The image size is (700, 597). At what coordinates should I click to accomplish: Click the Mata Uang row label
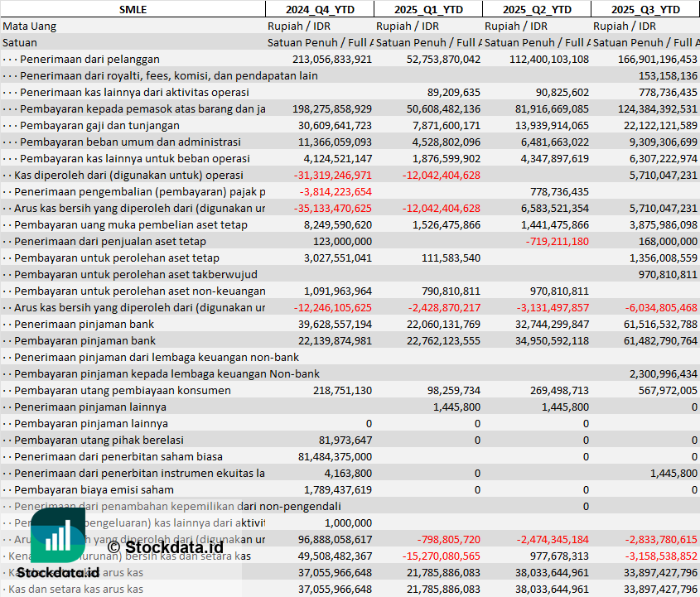tap(30, 26)
